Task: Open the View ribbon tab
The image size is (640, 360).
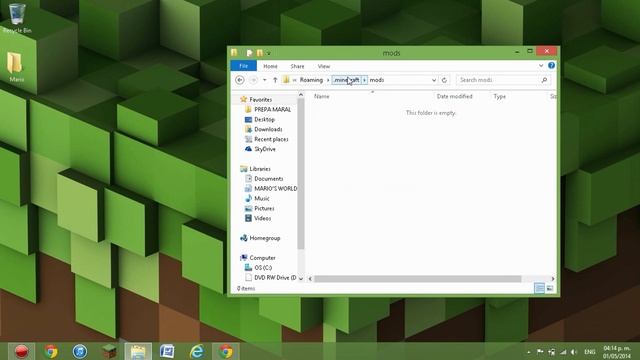Action: (x=324, y=66)
